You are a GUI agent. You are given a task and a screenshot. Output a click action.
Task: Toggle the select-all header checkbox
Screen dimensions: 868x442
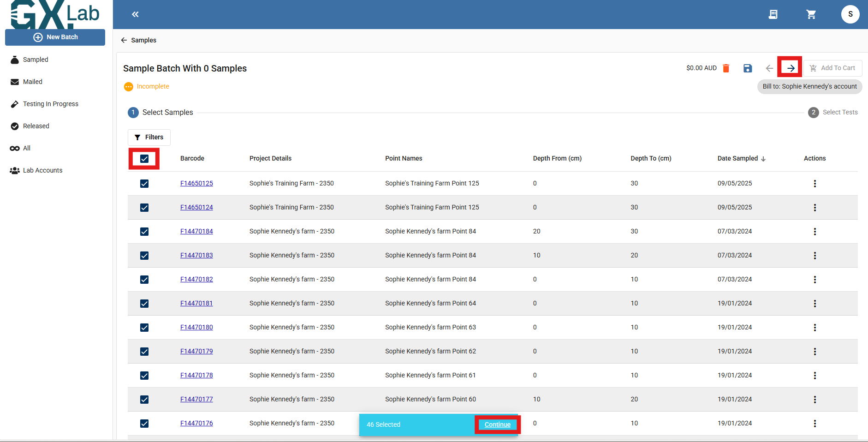pyautogui.click(x=144, y=159)
